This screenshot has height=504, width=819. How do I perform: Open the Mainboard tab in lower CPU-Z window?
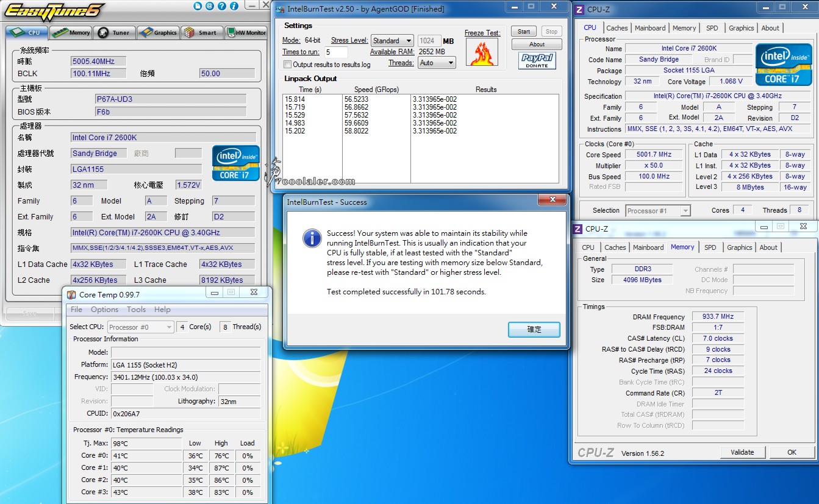(x=648, y=247)
